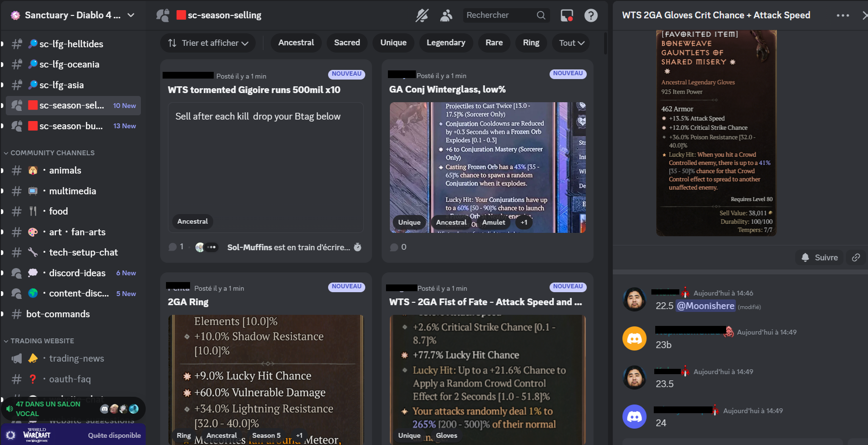This screenshot has height=445, width=868.
Task: Open avatar of user who bid 24
Action: point(634,417)
